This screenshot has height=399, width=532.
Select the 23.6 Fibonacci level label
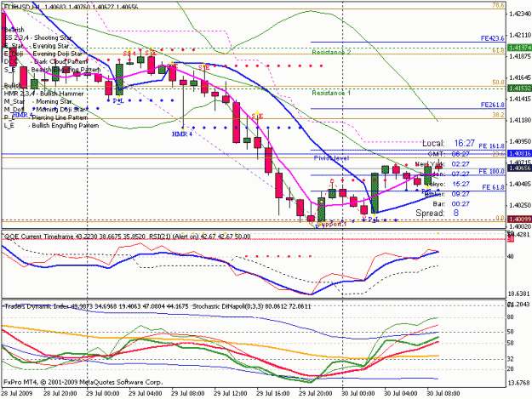(498, 154)
